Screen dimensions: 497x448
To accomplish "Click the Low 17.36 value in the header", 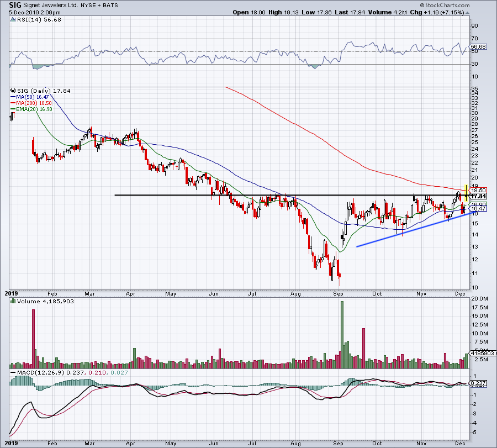I will pos(316,12).
